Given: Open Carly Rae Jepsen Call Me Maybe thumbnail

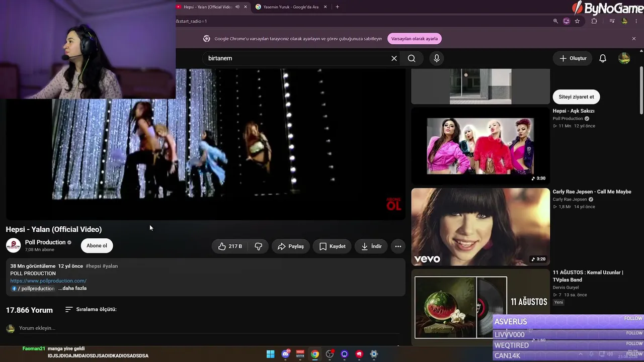Looking at the screenshot, I should pos(480,227).
